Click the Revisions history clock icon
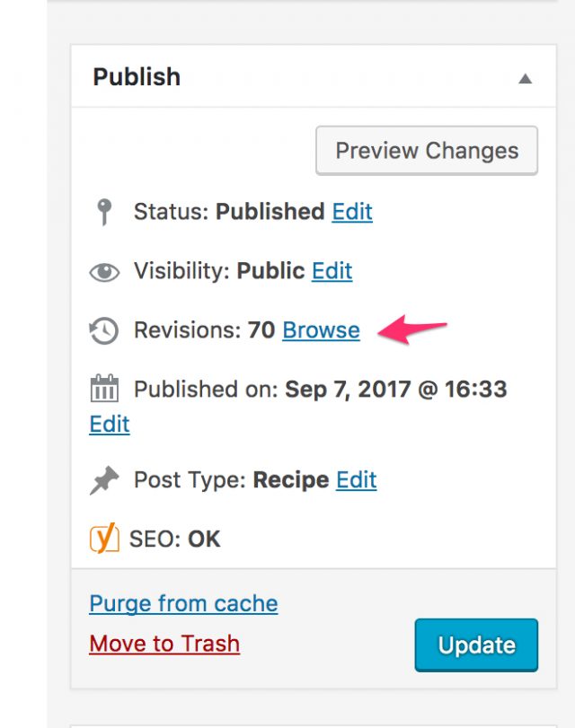 (x=104, y=331)
